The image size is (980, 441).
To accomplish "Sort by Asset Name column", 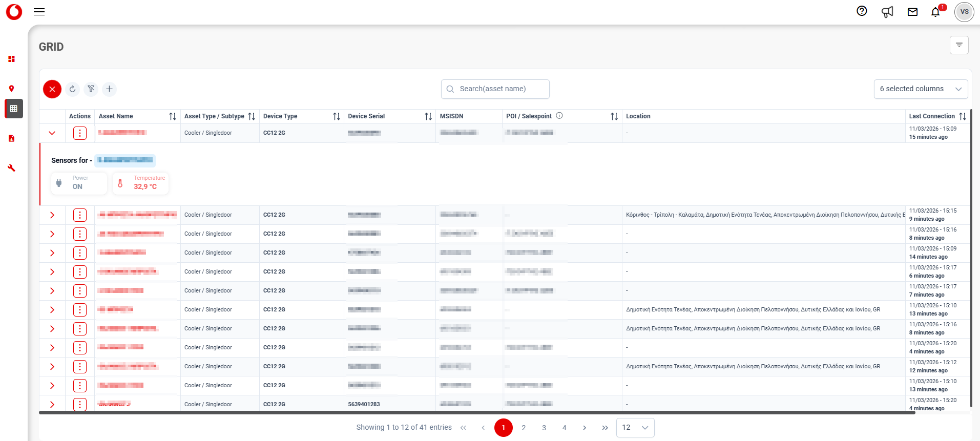I will 173,116.
